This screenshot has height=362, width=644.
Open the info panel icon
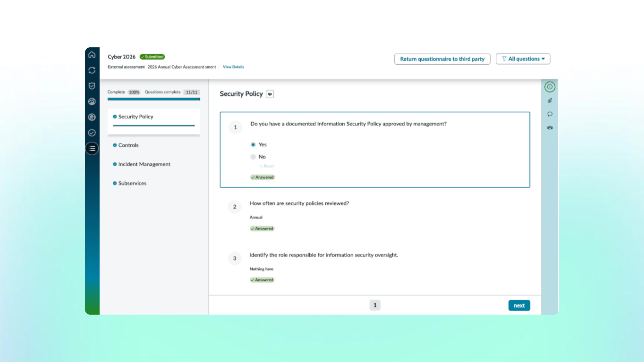(550, 87)
